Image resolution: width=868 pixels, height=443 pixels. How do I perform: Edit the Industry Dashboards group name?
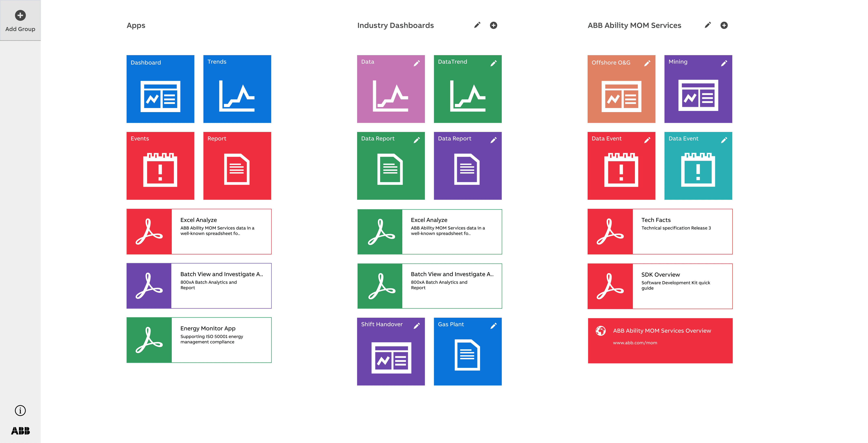477,25
